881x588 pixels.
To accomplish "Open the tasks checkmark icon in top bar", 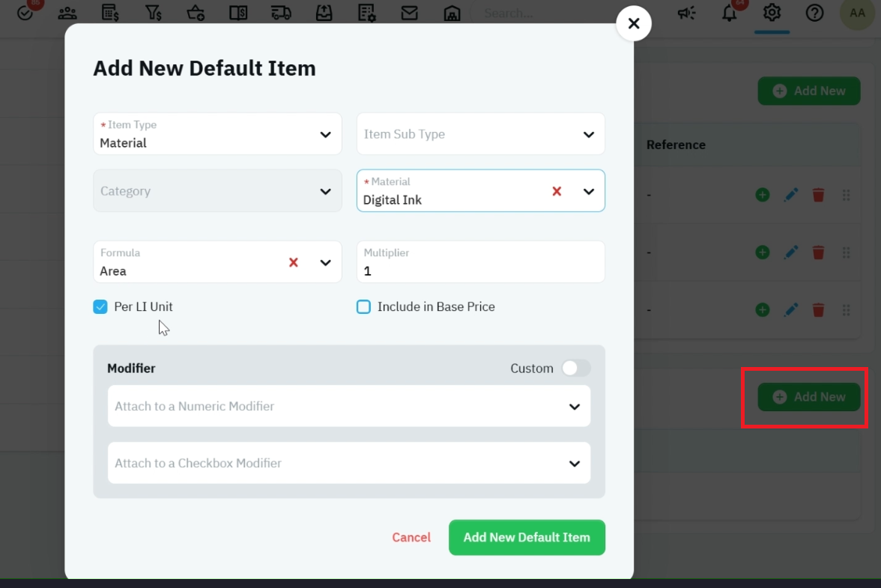I will 25,13.
